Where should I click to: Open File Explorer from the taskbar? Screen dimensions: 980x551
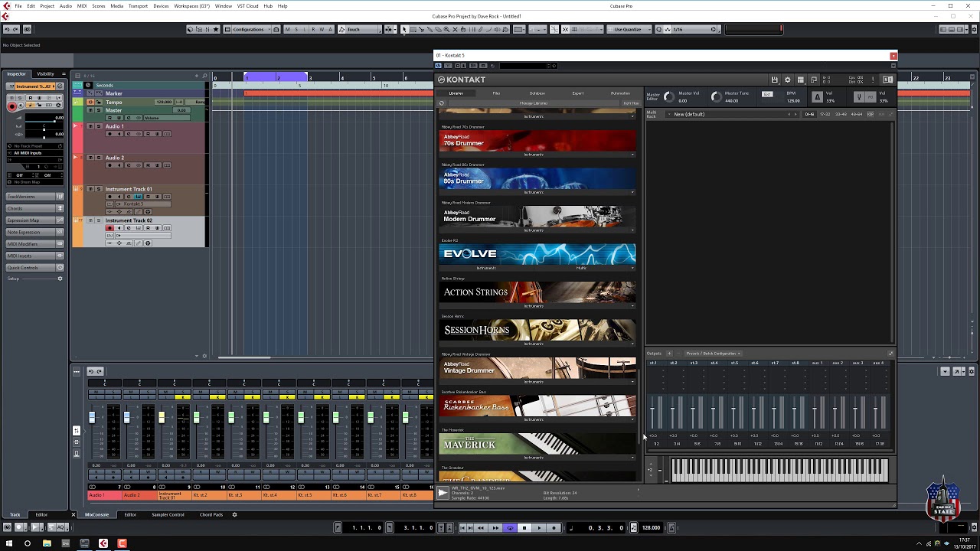pos(47,543)
